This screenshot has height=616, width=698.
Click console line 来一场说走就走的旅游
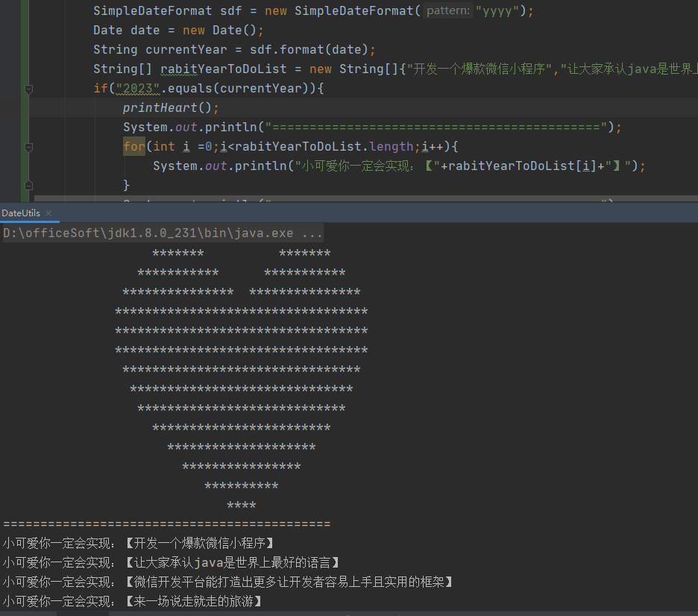(x=133, y=601)
